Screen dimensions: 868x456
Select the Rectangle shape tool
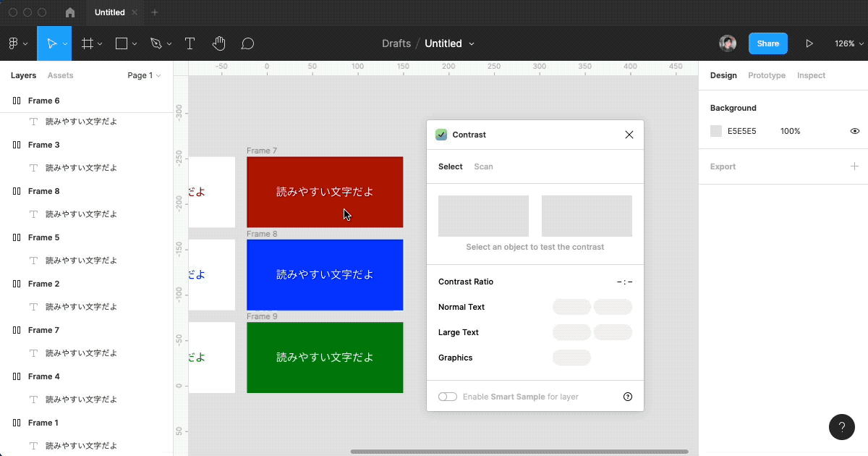click(x=122, y=43)
